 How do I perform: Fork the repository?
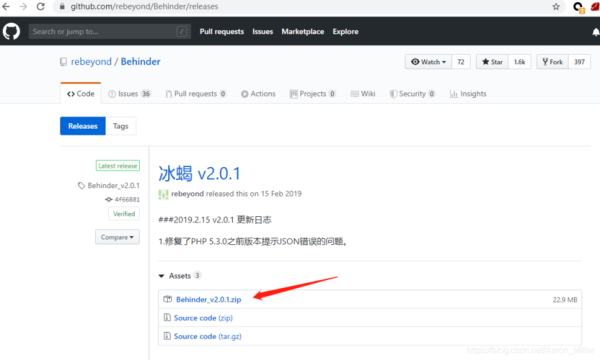click(x=553, y=62)
